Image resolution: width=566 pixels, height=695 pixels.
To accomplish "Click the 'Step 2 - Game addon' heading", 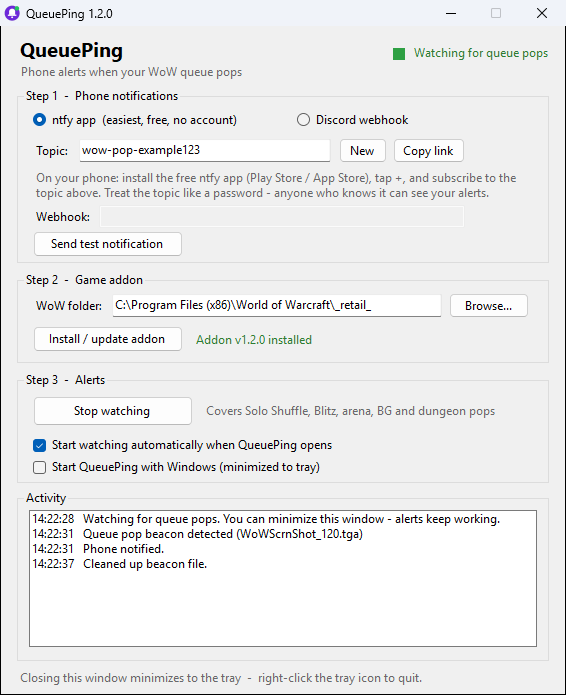I will (84, 280).
